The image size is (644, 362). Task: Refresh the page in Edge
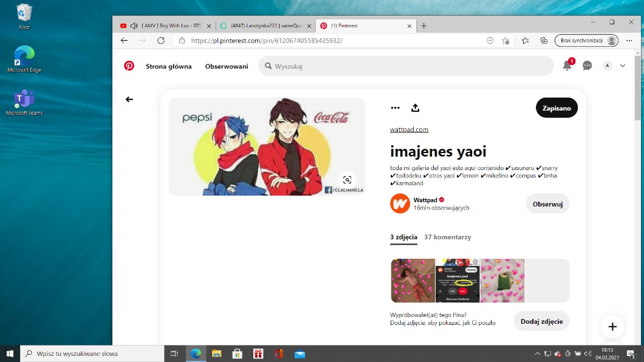click(161, 41)
